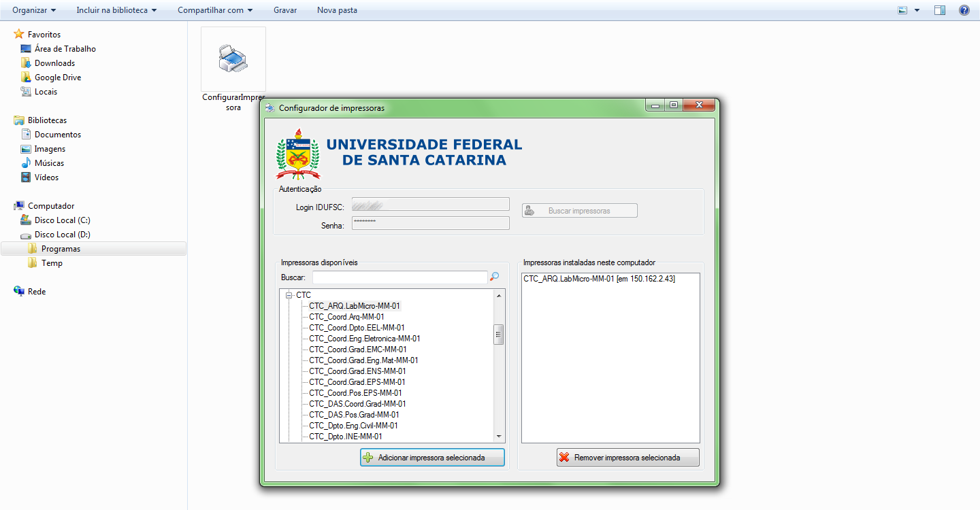Click the printer tree scrollbar down arrow
This screenshot has width=980, height=510.
(x=499, y=437)
